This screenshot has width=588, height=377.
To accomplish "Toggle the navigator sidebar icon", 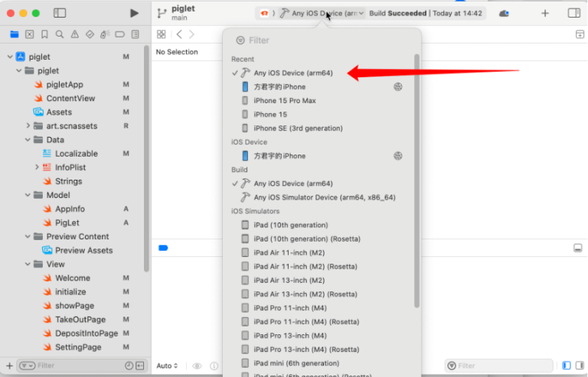I will (60, 13).
